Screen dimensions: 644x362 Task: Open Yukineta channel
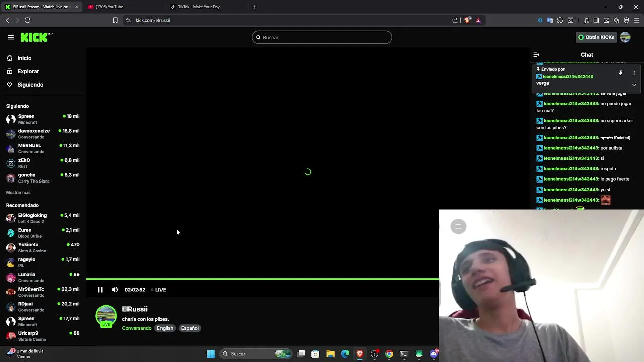(43, 248)
